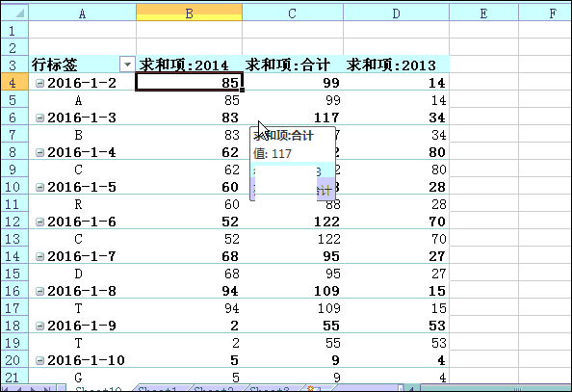This screenshot has height=392, width=572.
Task: Collapse the 2016-1-3 pivot group
Action: click(x=39, y=118)
